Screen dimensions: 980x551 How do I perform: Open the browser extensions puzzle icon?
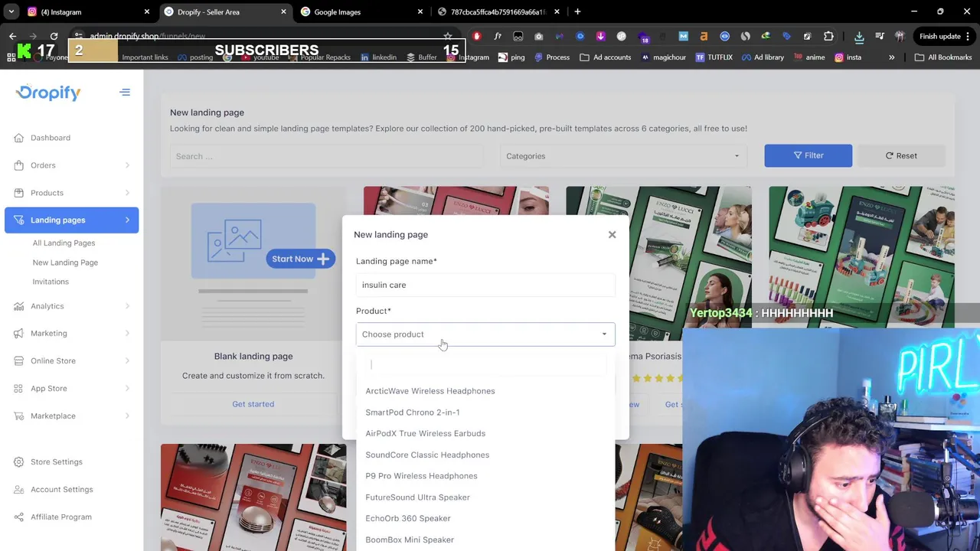[x=828, y=36]
